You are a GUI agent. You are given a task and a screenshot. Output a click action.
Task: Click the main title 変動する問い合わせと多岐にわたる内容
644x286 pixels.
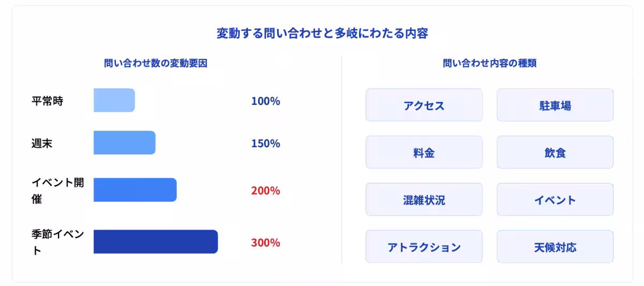tap(322, 33)
